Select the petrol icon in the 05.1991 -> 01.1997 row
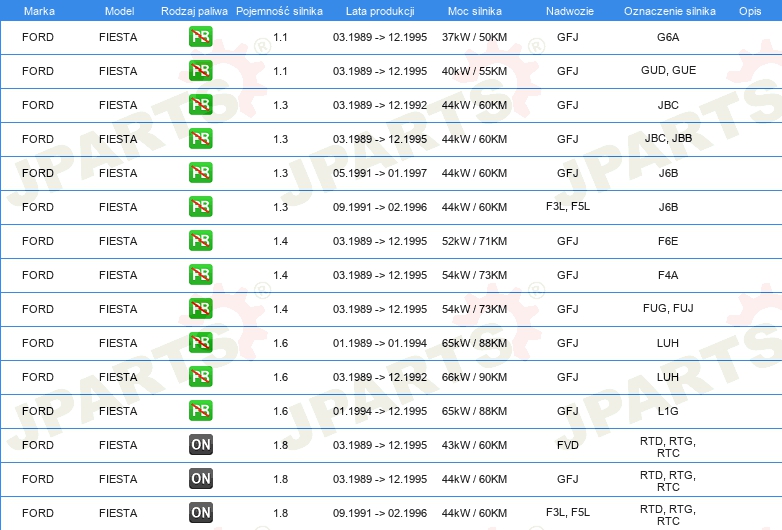Screen dimensions: 782x530 click(200, 173)
